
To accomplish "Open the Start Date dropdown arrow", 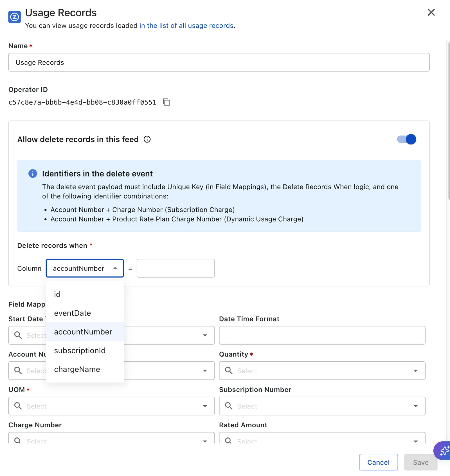I will coord(205,335).
